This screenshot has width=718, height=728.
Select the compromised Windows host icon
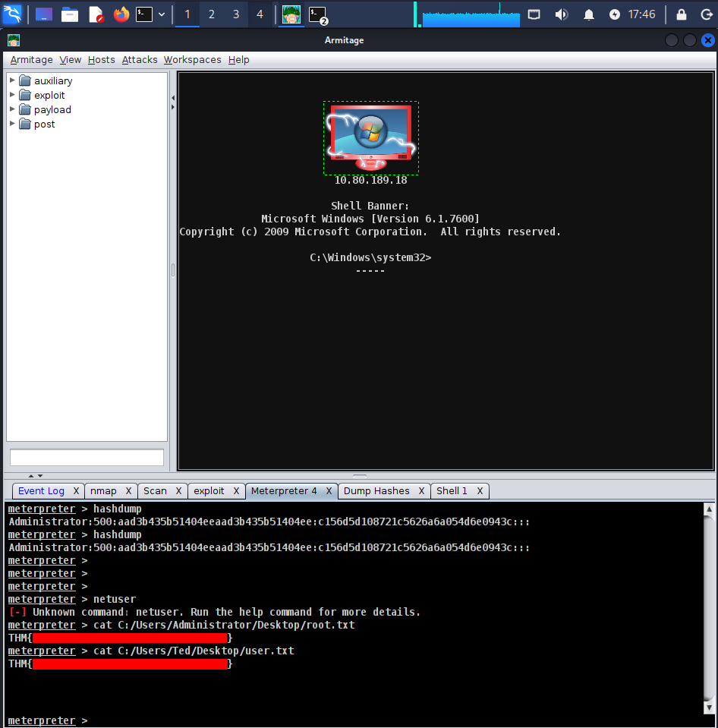[x=371, y=138]
